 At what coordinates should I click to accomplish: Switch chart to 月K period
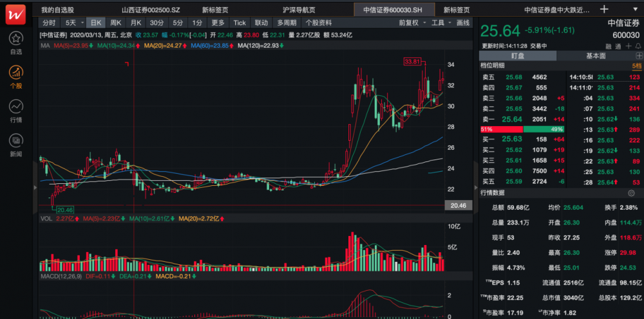(x=135, y=23)
